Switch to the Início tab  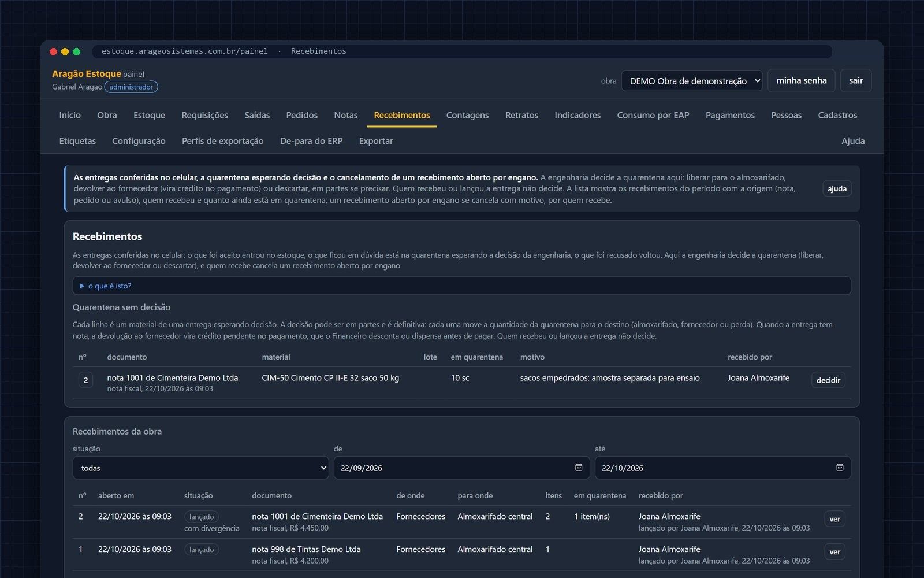pyautogui.click(x=70, y=115)
